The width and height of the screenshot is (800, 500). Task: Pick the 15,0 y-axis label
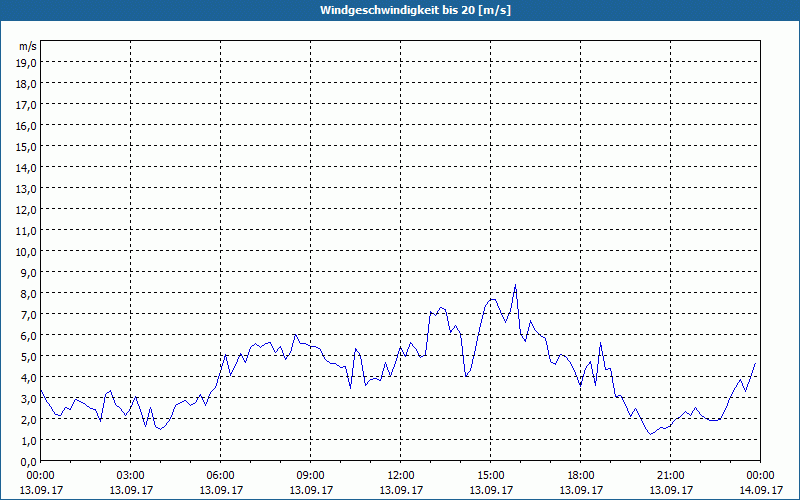click(28, 147)
